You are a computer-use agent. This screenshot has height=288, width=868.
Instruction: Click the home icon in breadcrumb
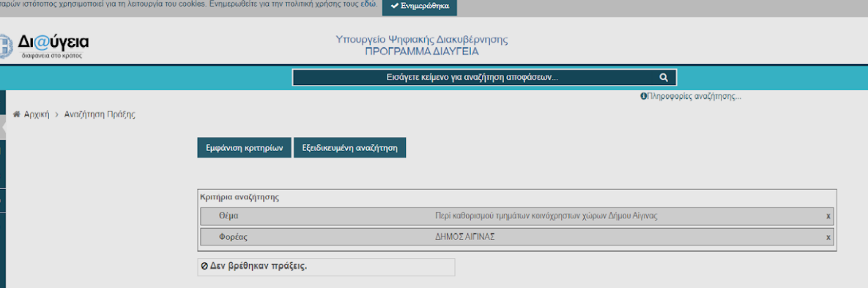tap(17, 114)
